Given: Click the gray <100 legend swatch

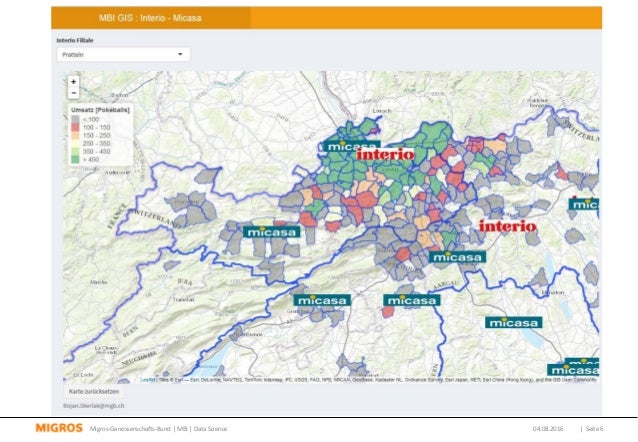Looking at the screenshot, I should pos(75,120).
